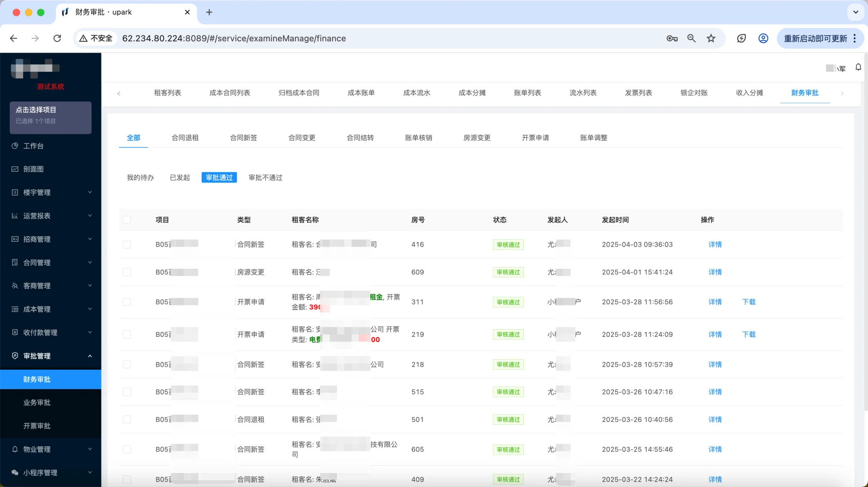The image size is (868, 487).
Task: Open the 开票申请 tab
Action: [535, 138]
